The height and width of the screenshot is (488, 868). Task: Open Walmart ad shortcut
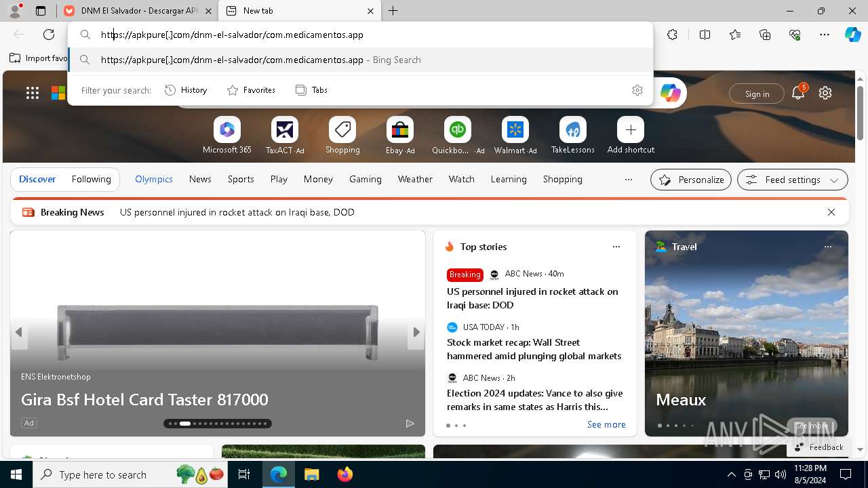pyautogui.click(x=515, y=136)
